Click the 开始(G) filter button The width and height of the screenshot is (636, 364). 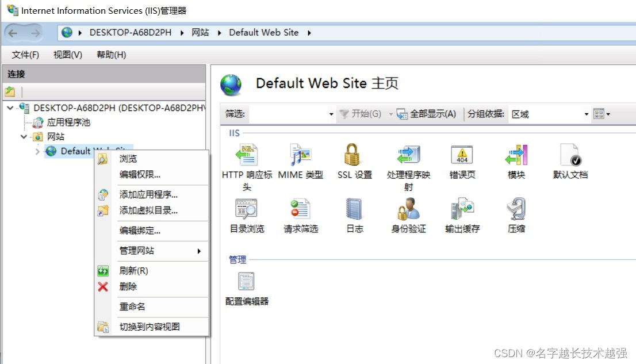[360, 114]
